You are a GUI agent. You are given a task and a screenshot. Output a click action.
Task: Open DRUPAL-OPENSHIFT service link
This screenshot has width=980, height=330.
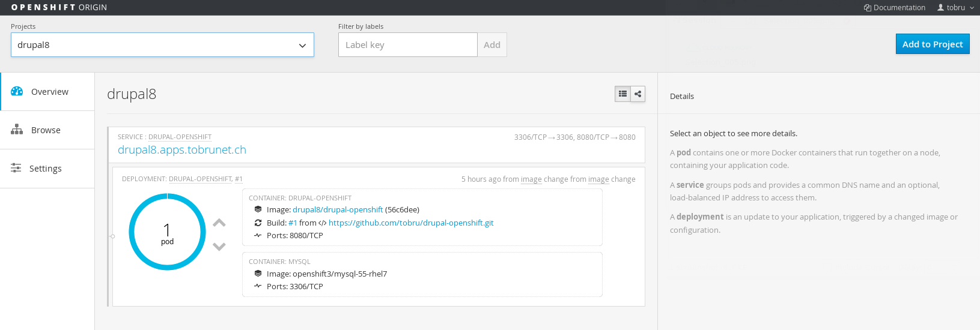[x=180, y=137]
